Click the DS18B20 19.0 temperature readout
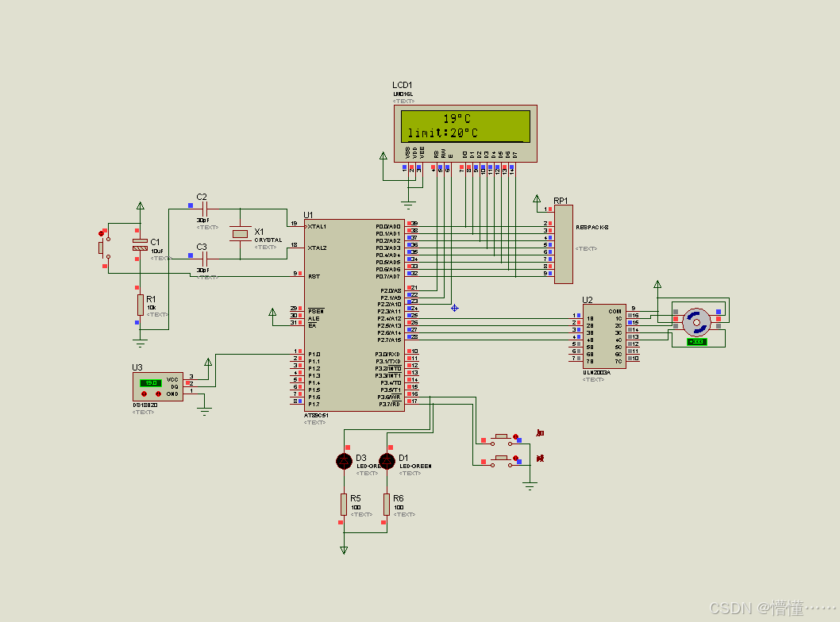Image resolution: width=840 pixels, height=622 pixels. (151, 382)
